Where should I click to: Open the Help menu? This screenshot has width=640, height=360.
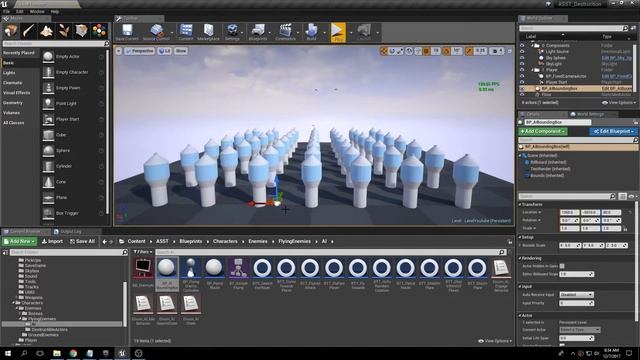(x=55, y=12)
